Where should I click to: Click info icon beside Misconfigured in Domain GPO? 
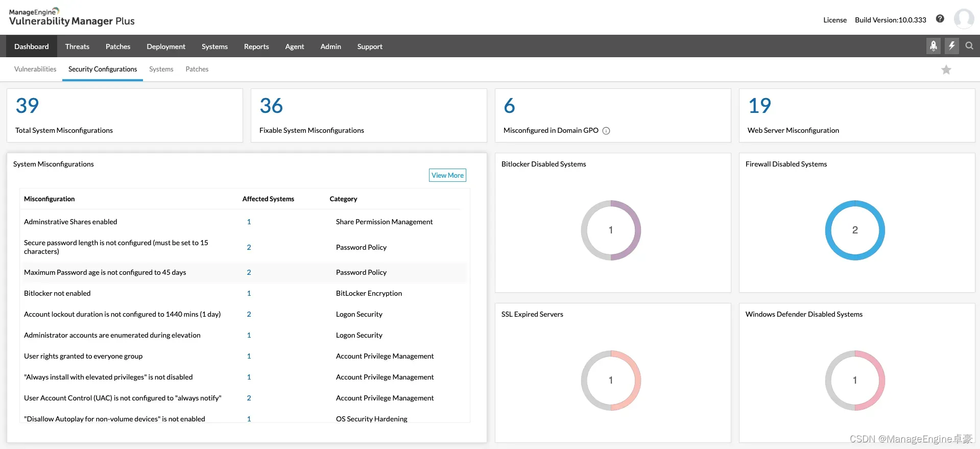click(606, 131)
